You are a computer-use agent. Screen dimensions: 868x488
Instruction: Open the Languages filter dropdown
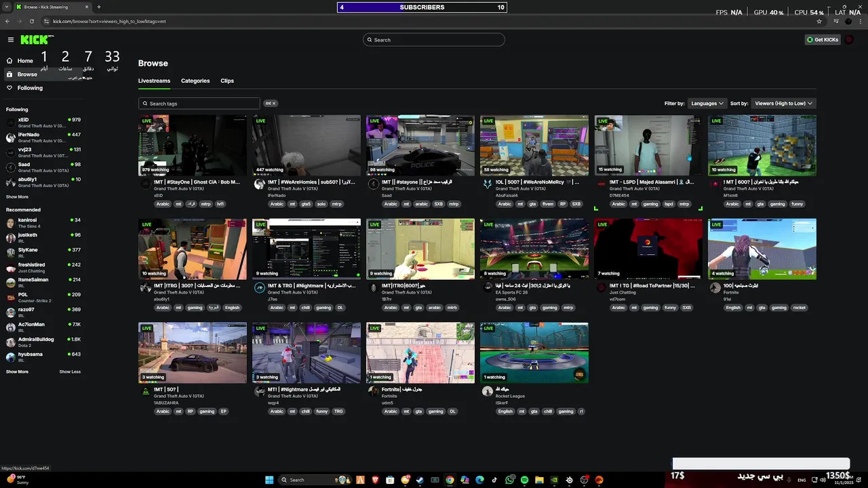(707, 104)
